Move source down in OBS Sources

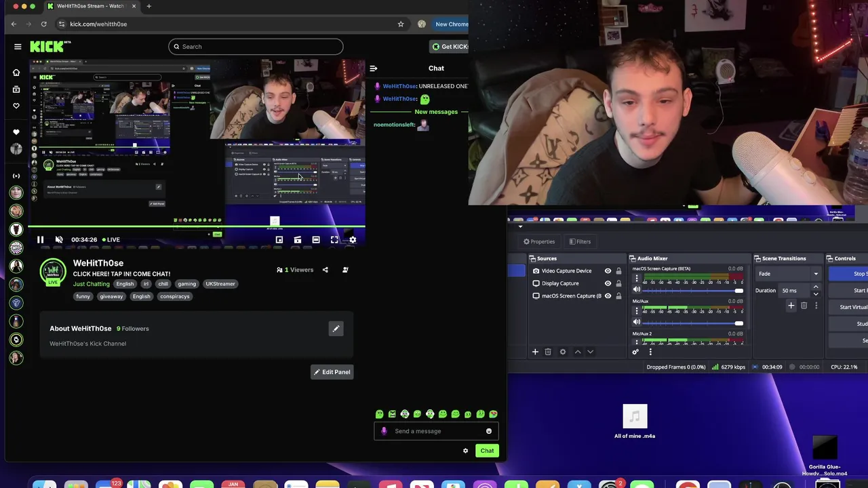tap(590, 352)
